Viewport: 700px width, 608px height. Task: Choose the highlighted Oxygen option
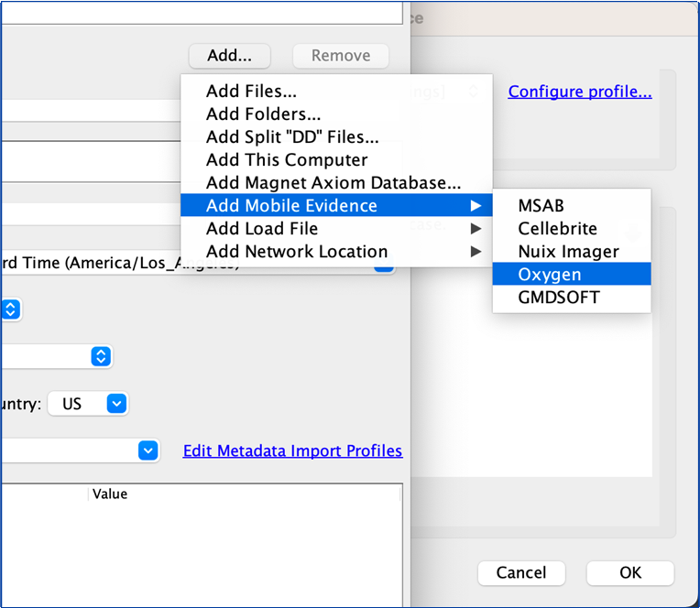pos(572,274)
